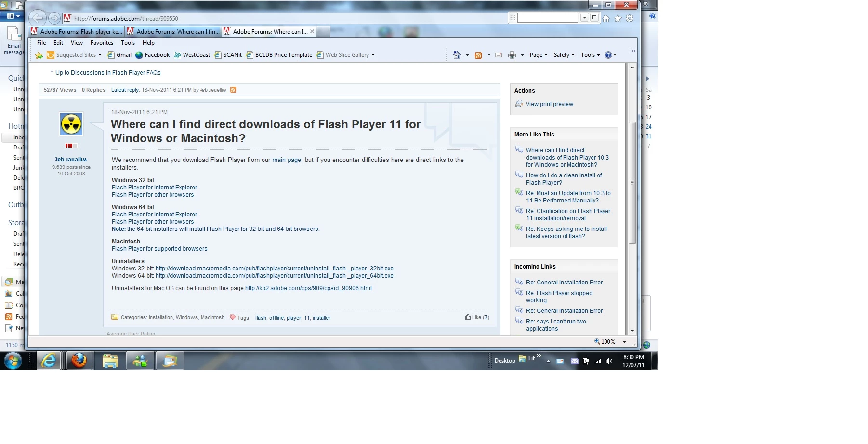Click the page vertical scrollbar thumb
The height and width of the screenshot is (444, 868).
pos(632,183)
